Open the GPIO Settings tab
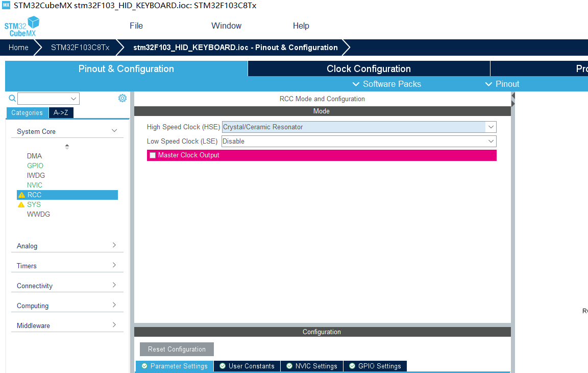Screen dimensions: 588x373 (x=375, y=366)
